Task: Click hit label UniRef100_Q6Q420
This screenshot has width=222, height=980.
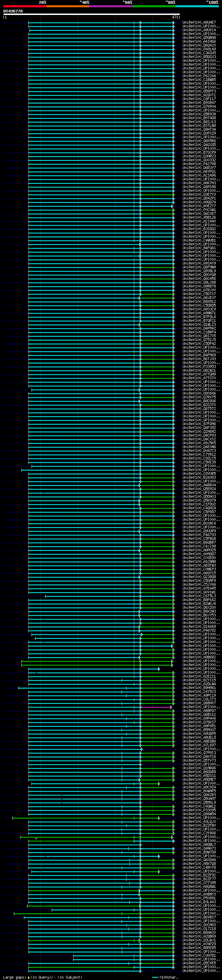Action: tap(199, 45)
